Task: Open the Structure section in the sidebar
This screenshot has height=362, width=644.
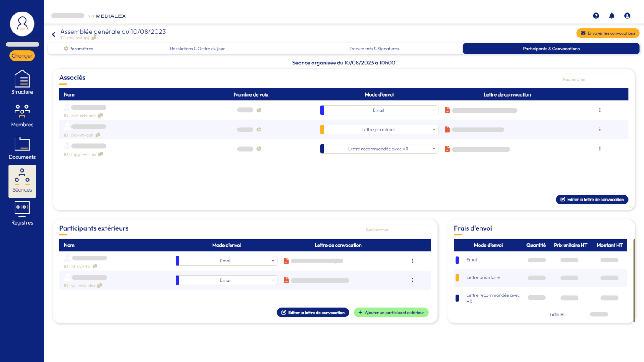Action: (x=22, y=82)
